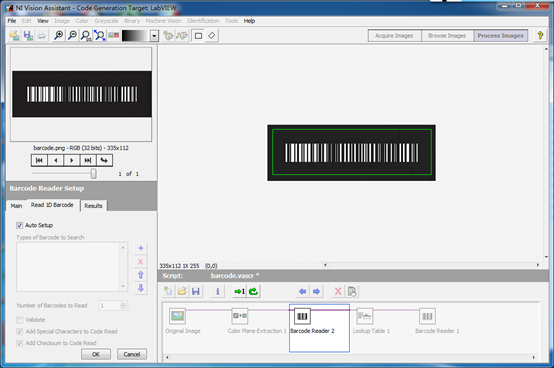
Task: Click the Run Once script icon
Action: (240, 291)
